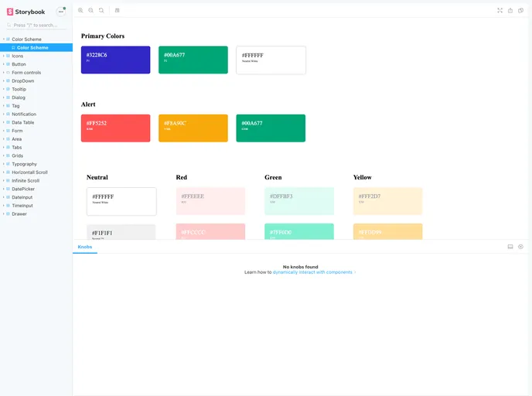Click the green #00A677 alert swatch
Screen dimensions: 532x396
click(271, 128)
